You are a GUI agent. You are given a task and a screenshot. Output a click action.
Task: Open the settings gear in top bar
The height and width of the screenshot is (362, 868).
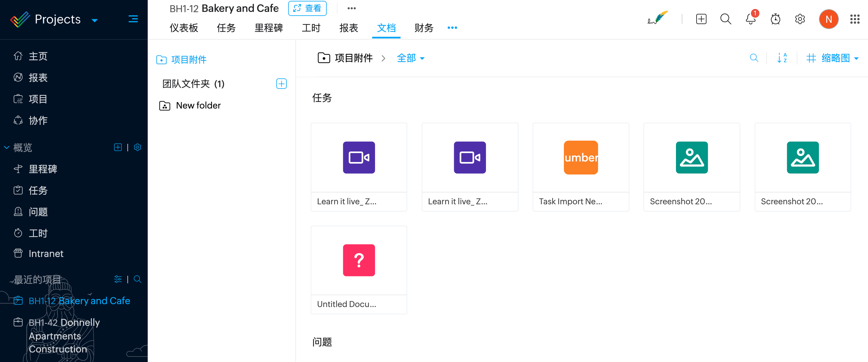(800, 19)
